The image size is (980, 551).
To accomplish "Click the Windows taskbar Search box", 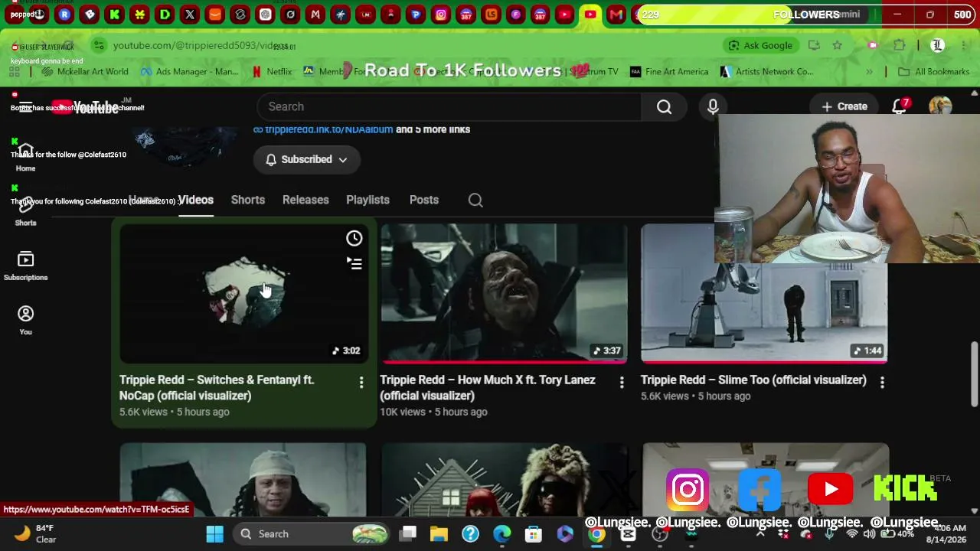I will click(x=312, y=533).
